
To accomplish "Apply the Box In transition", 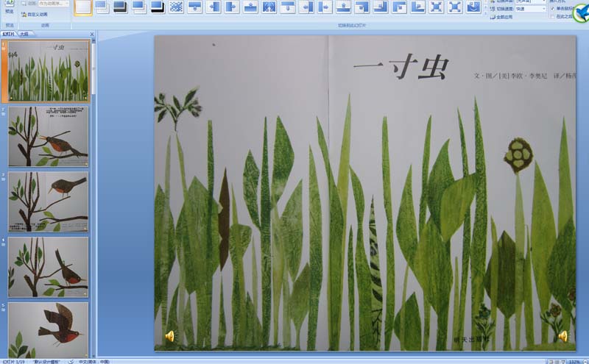I will coord(436,7).
